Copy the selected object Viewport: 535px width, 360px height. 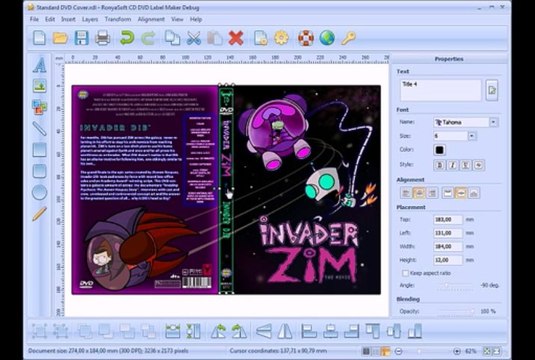[x=172, y=38]
